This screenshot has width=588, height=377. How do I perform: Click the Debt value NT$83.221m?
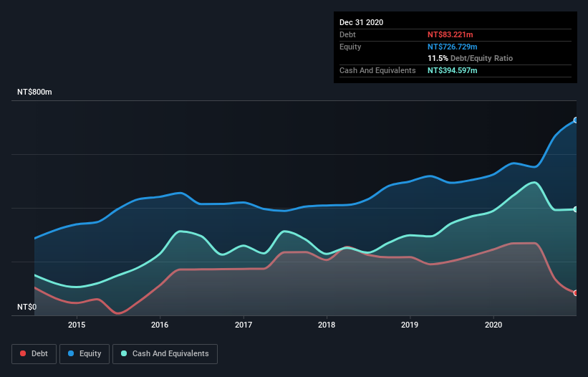tap(450, 34)
